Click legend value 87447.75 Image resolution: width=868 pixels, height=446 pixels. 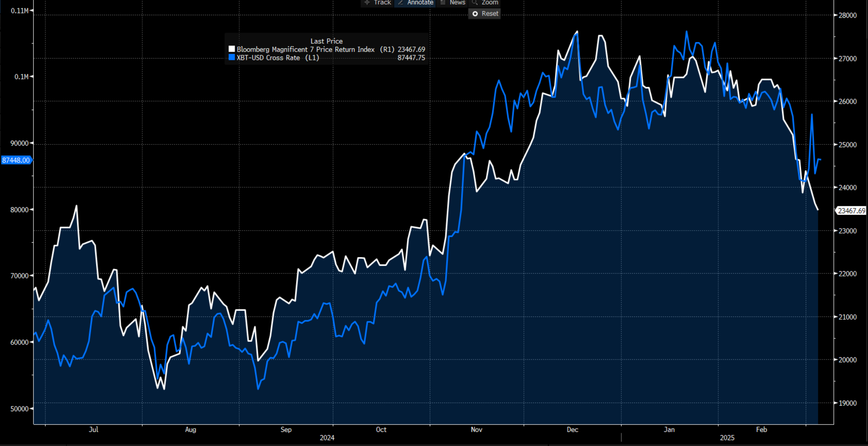pos(411,58)
